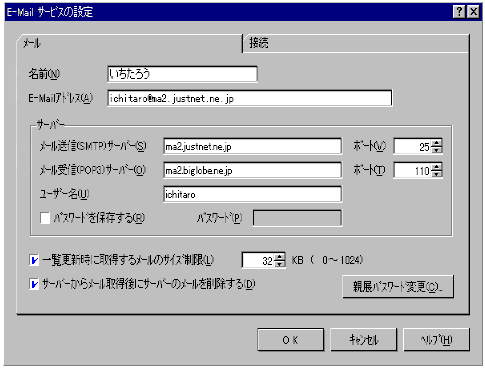Click the POP3 server field ma2.biglobe.ne.jp
This screenshot has height=369, width=485.
point(252,170)
